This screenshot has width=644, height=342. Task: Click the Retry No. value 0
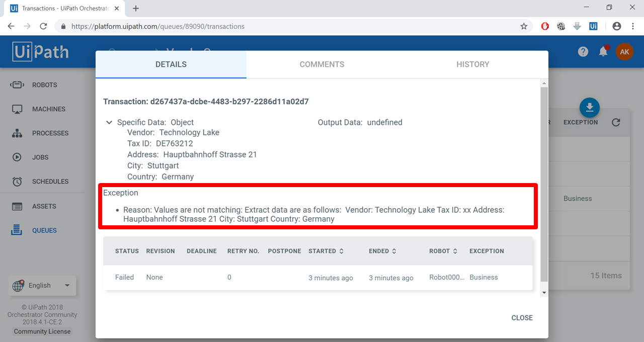(x=229, y=277)
